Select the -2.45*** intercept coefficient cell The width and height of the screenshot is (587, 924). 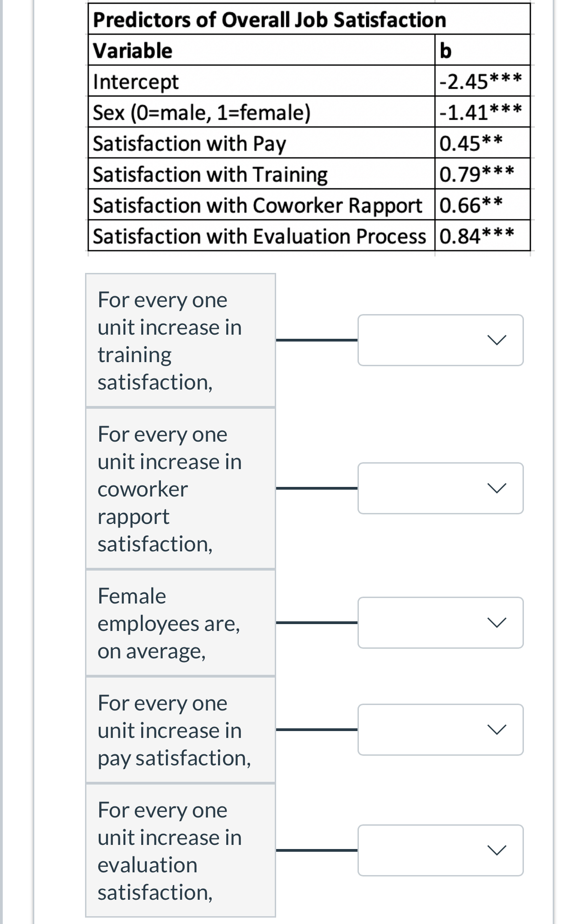point(482,81)
